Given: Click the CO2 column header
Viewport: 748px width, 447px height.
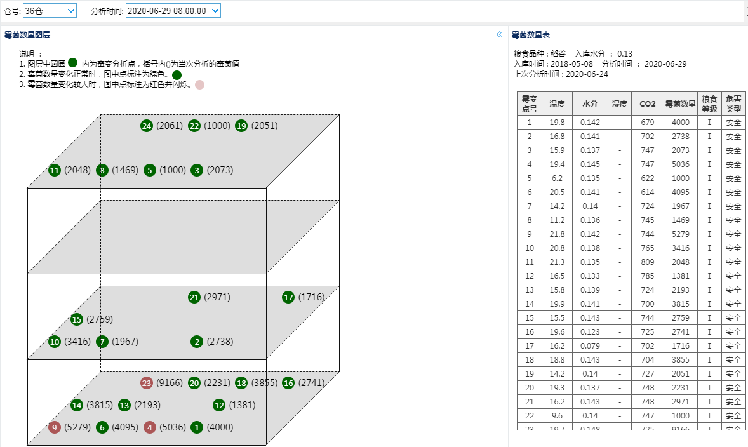Looking at the screenshot, I should pos(647,104).
